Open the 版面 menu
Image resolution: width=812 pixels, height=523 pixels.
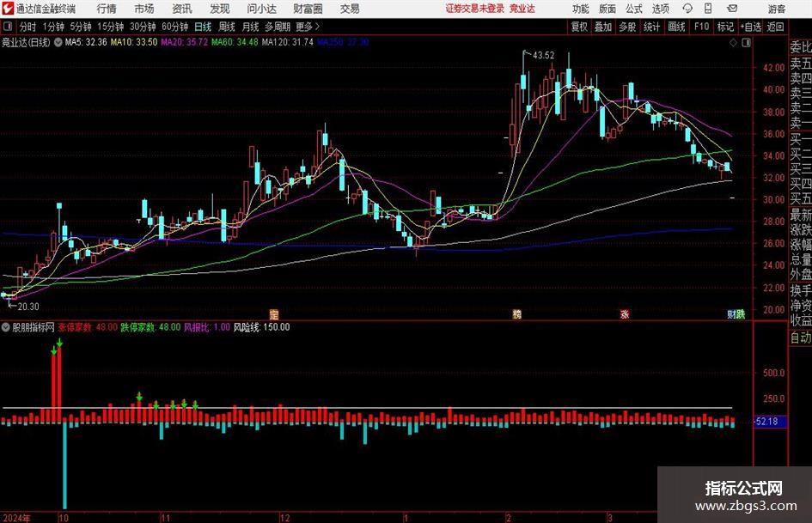[x=607, y=9]
